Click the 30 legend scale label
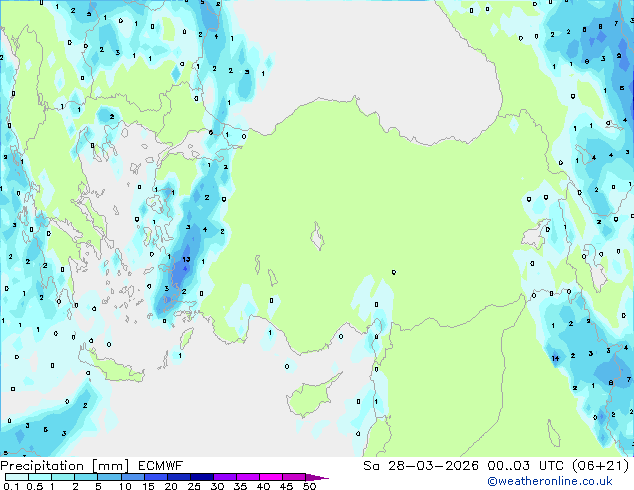This screenshot has width=634, height=490. click(x=217, y=486)
